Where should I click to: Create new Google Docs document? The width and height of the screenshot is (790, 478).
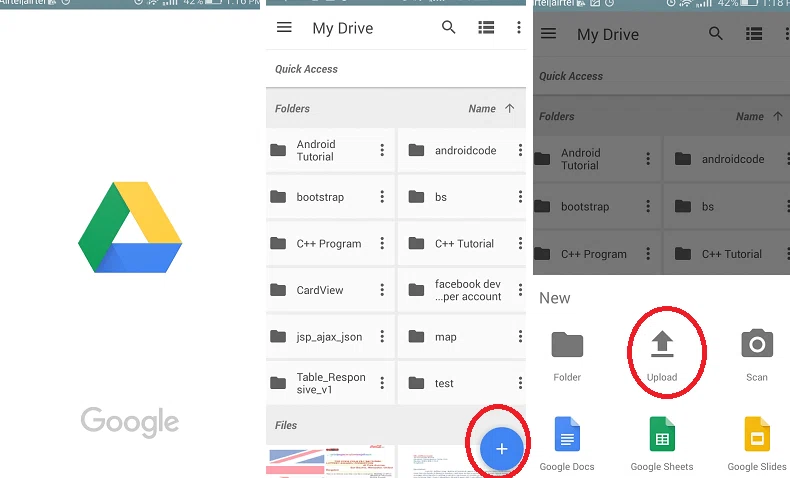tap(567, 444)
